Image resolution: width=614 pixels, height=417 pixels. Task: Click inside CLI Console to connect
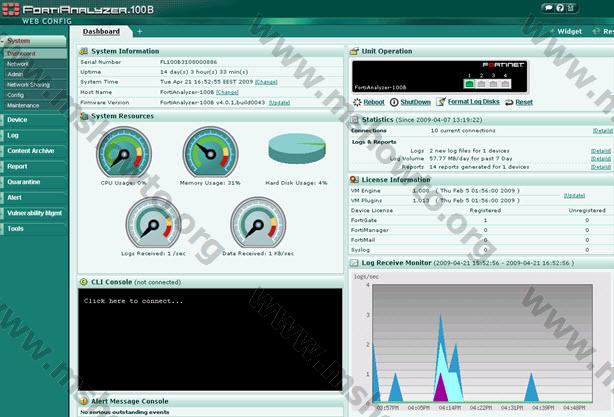[x=210, y=339]
